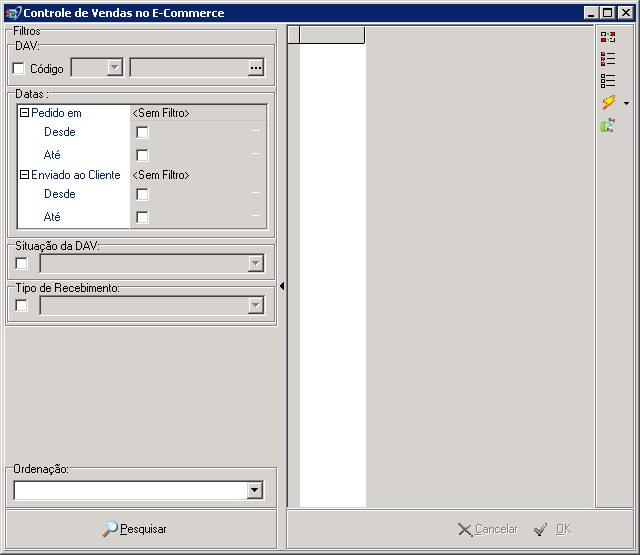Screen dimensions: 640x555
Task: Enable the Código filter checkbox
Action: click(18, 68)
